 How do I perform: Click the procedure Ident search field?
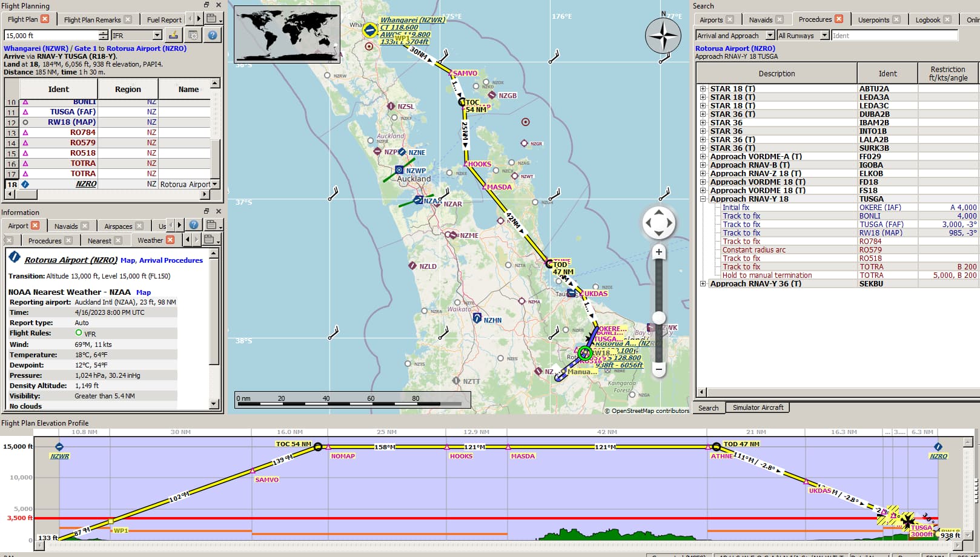tap(894, 36)
